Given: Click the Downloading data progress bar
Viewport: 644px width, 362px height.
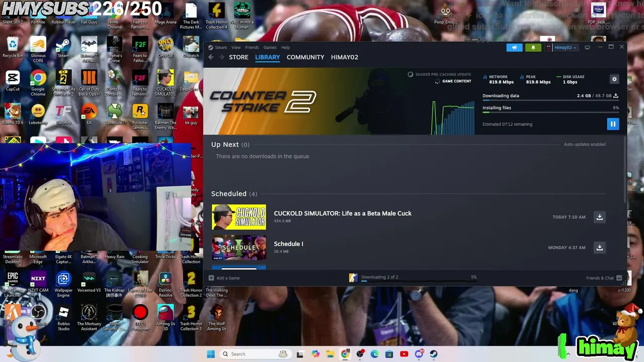Looking at the screenshot, I should coord(550,101).
